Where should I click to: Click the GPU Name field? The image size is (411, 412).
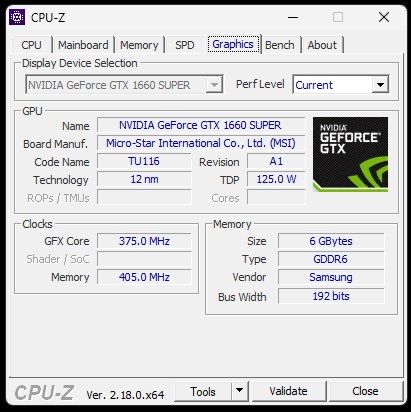[201, 125]
